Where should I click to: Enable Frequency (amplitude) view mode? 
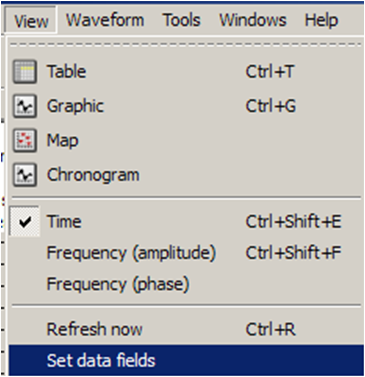(186, 253)
